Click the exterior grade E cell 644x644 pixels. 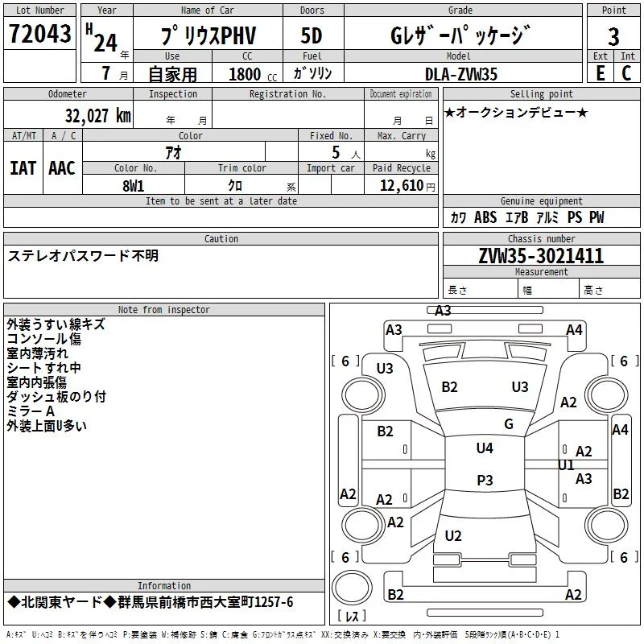[601, 73]
